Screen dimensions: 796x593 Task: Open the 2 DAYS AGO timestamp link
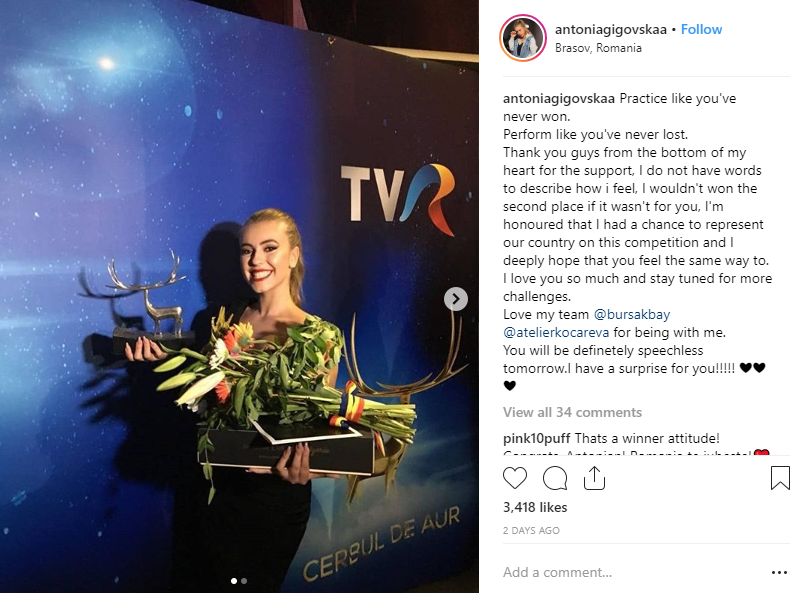(x=531, y=531)
